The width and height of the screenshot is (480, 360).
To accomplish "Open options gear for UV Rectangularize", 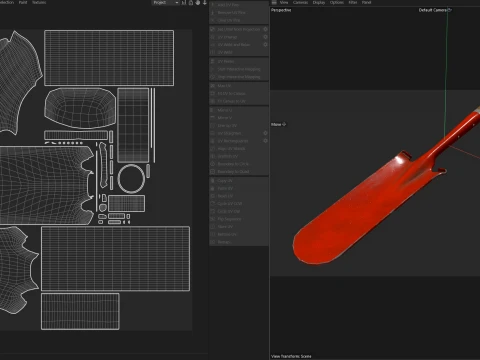I will pos(265,141).
